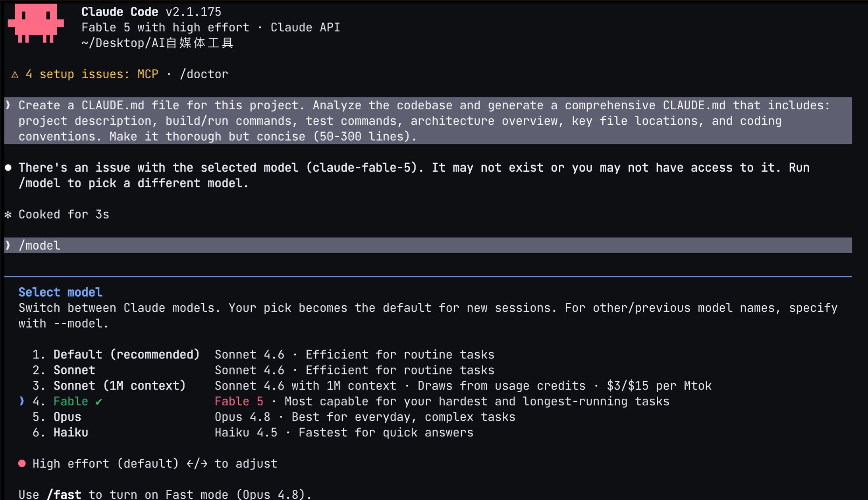Click the Select model heading
868x500 pixels.
tap(60, 293)
